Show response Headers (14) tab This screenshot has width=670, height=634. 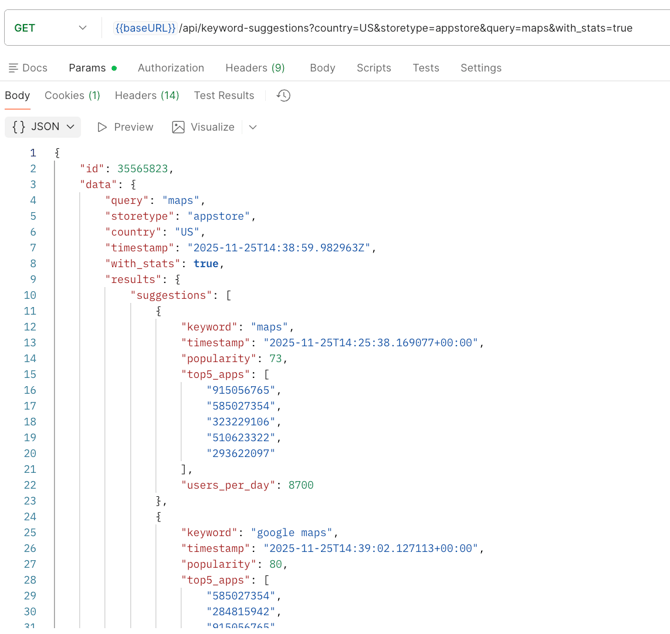(146, 96)
